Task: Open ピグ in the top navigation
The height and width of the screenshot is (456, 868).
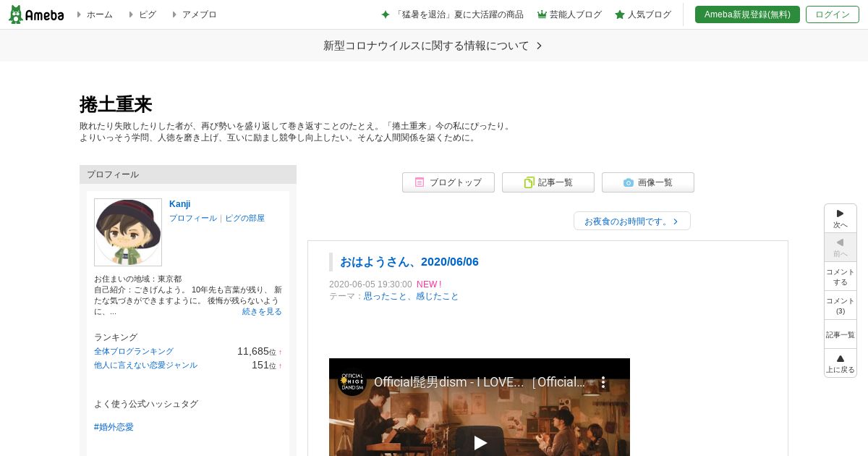Action: click(x=147, y=14)
